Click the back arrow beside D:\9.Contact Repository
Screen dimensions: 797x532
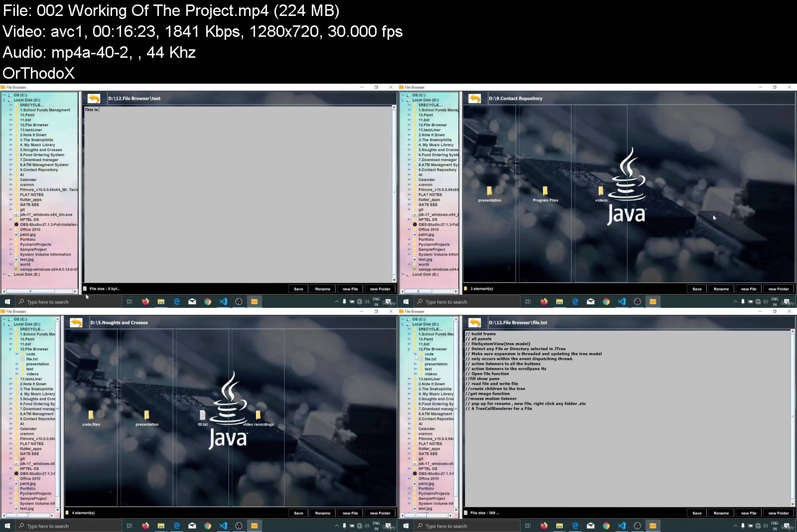pyautogui.click(x=475, y=98)
